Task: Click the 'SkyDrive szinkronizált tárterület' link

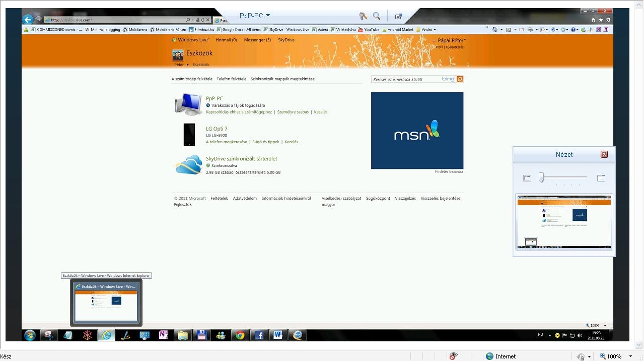Action: (242, 159)
